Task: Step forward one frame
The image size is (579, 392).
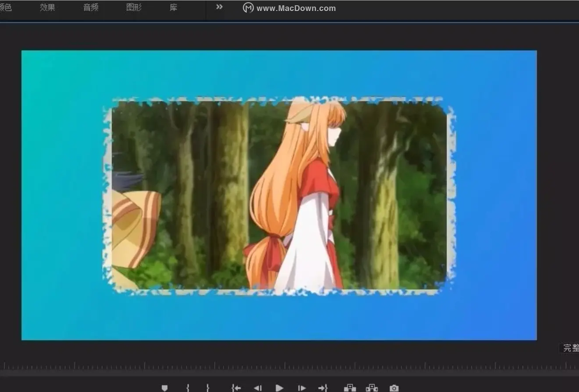Action: [x=301, y=388]
